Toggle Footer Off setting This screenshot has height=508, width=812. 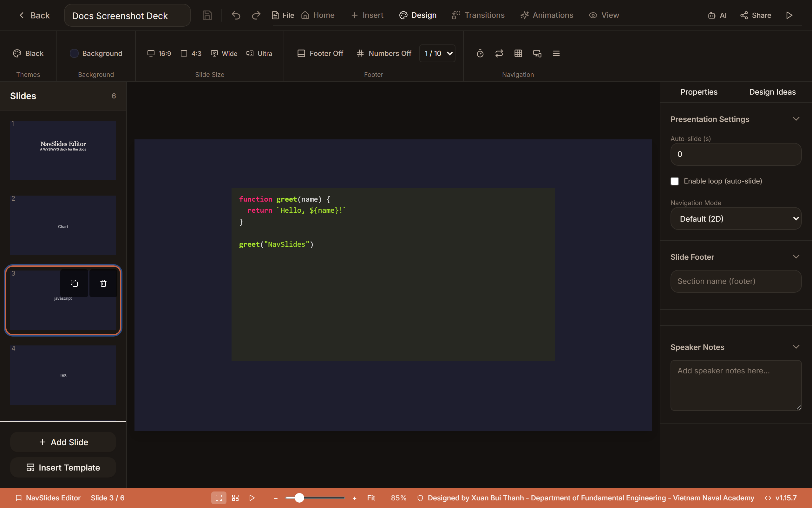pyautogui.click(x=320, y=53)
